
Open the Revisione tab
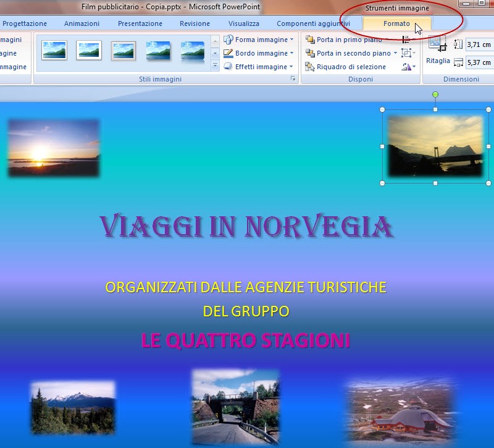pos(195,23)
